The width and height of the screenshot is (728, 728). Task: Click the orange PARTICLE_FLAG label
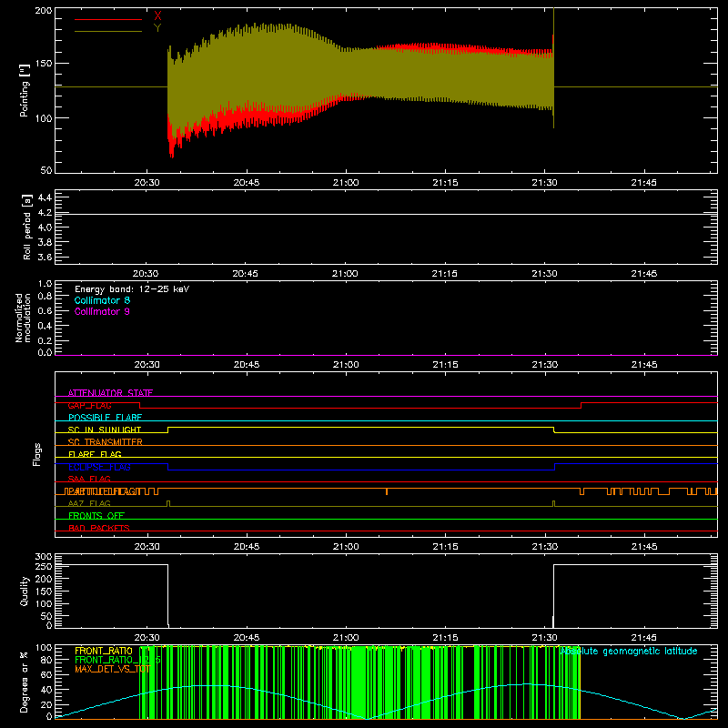click(102, 491)
